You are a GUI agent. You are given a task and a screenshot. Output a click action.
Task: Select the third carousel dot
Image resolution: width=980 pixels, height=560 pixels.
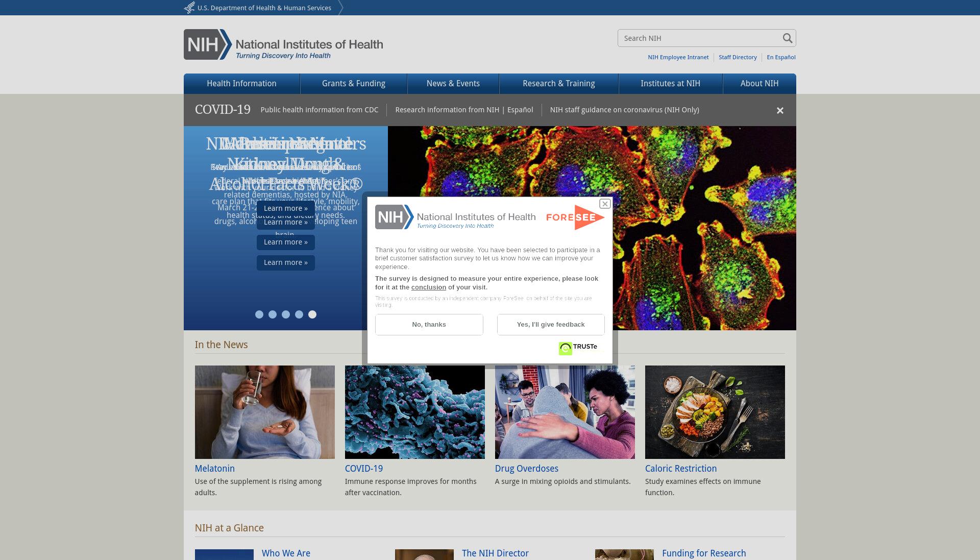click(286, 314)
